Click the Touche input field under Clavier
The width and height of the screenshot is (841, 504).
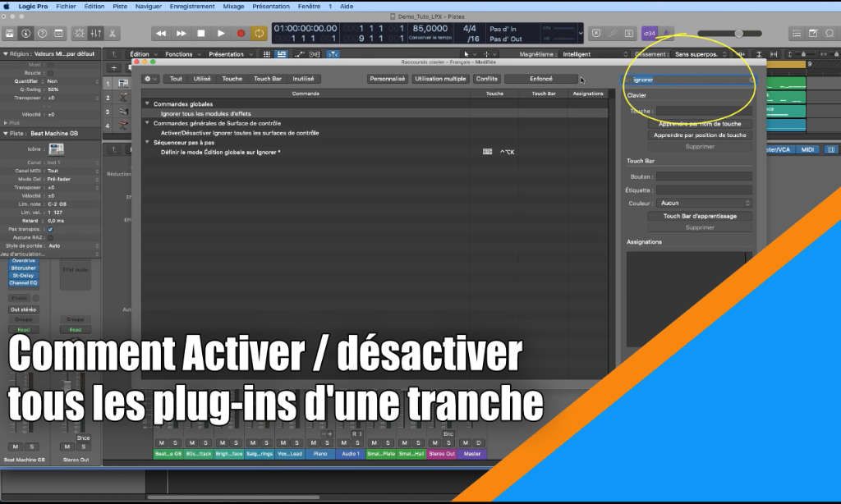pos(703,111)
